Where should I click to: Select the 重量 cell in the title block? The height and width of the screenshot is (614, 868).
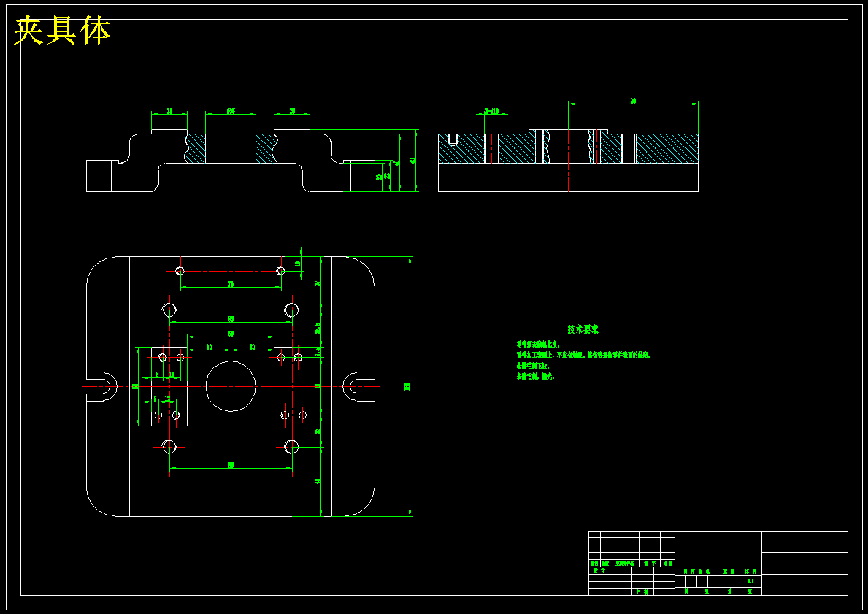[729, 571]
